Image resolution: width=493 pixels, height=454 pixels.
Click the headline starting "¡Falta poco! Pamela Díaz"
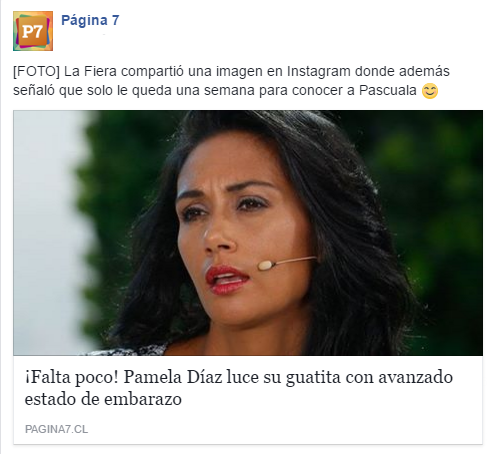click(x=239, y=388)
